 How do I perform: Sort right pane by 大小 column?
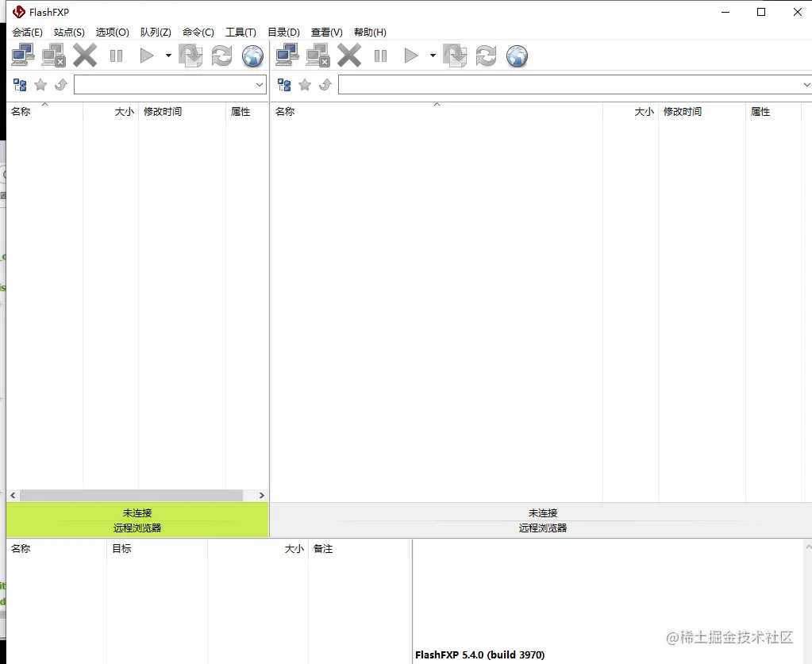click(x=631, y=111)
